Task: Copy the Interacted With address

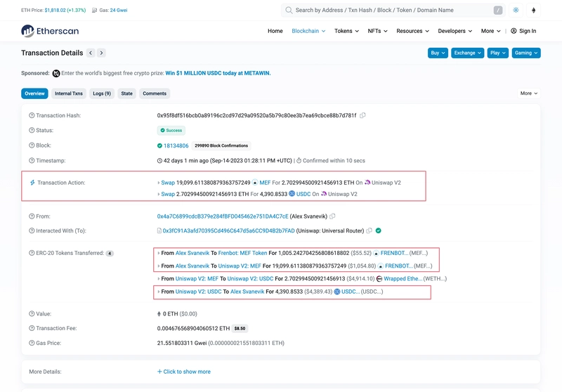Action: click(x=370, y=230)
